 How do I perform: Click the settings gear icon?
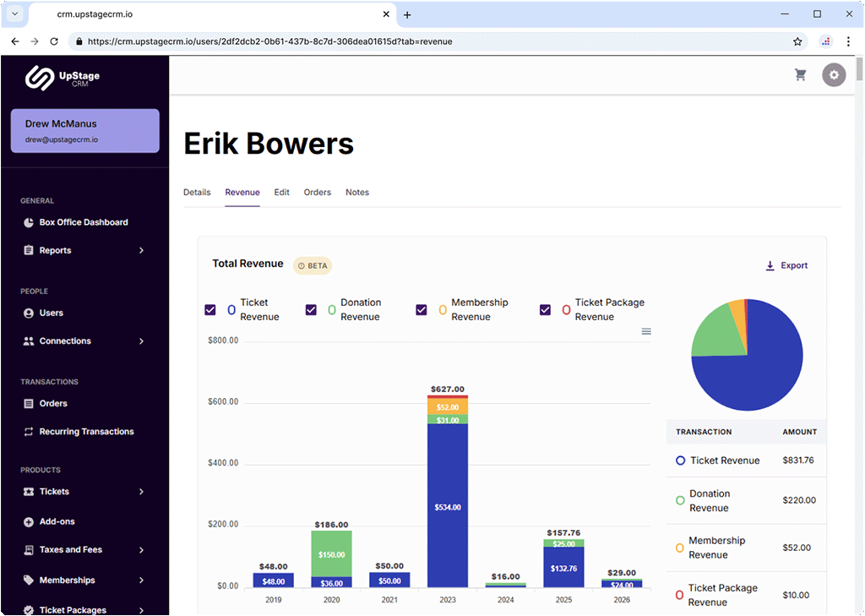tap(834, 75)
